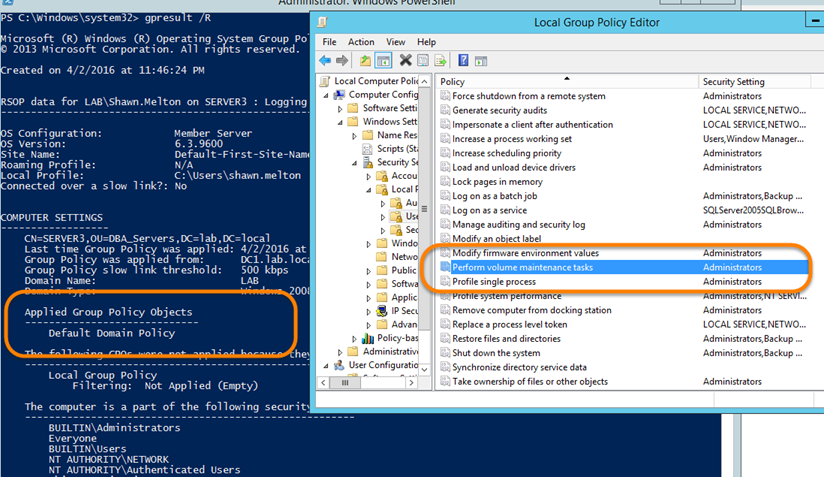
Task: Click folder icon of Account Policies node
Action: coord(382,176)
